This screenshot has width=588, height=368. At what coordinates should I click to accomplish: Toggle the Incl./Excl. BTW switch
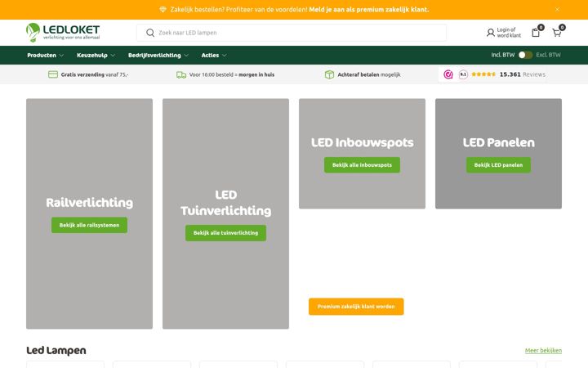tap(525, 55)
